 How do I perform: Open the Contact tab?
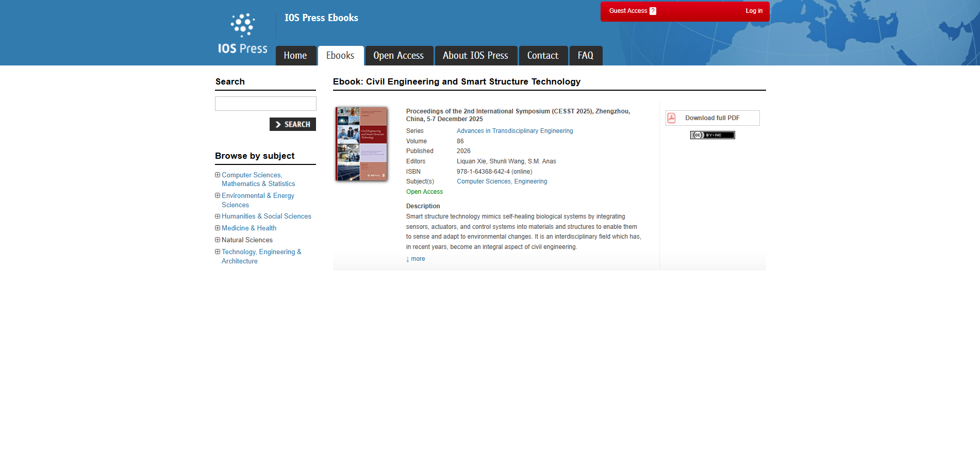point(543,56)
